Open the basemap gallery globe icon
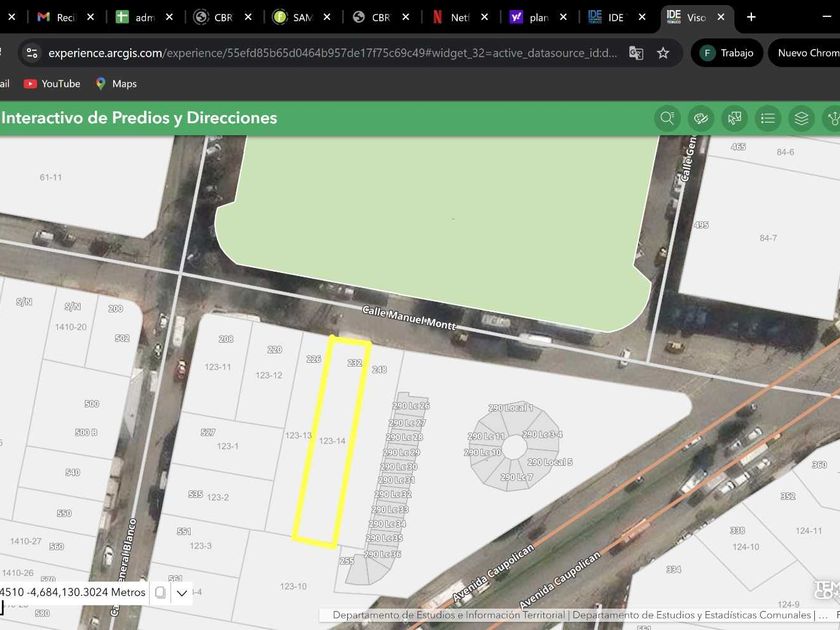Image resolution: width=840 pixels, height=630 pixels. 701,119
